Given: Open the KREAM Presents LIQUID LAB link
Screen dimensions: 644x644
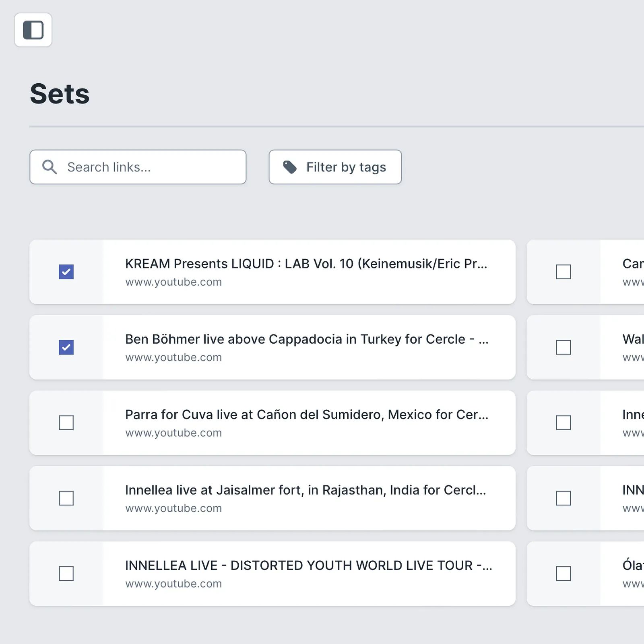Looking at the screenshot, I should tap(306, 264).
